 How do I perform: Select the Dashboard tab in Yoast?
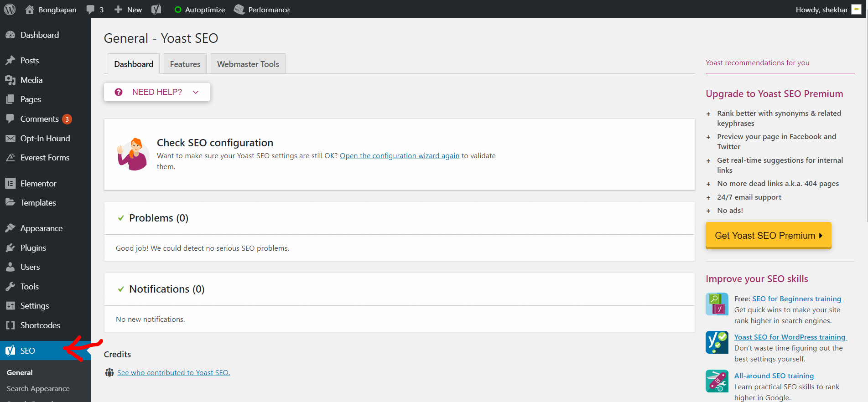pos(134,64)
